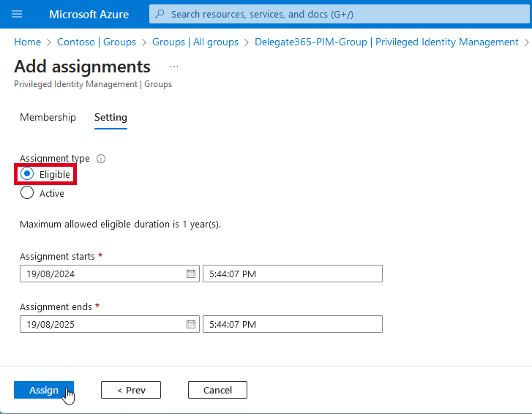This screenshot has height=414, width=532.
Task: Open calendar picker for Assignment starts
Action: 191,274
